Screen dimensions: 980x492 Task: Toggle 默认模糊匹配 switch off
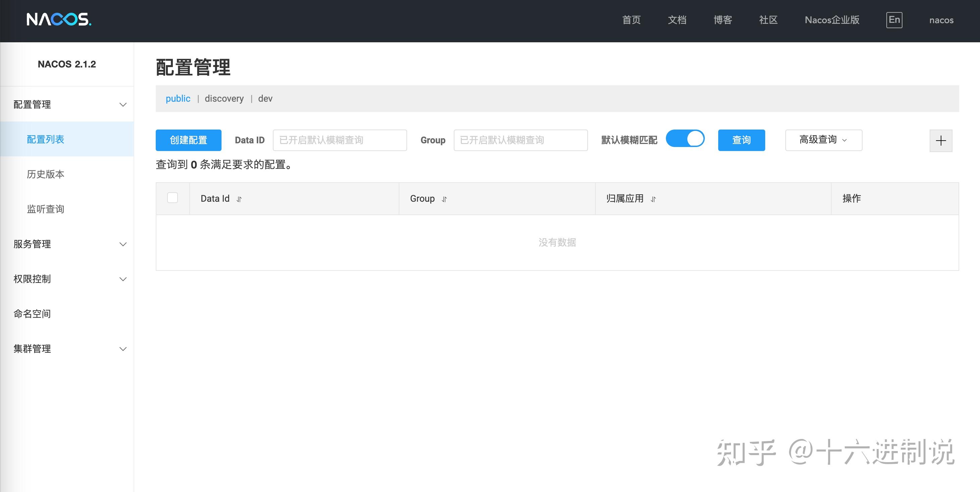(x=685, y=139)
